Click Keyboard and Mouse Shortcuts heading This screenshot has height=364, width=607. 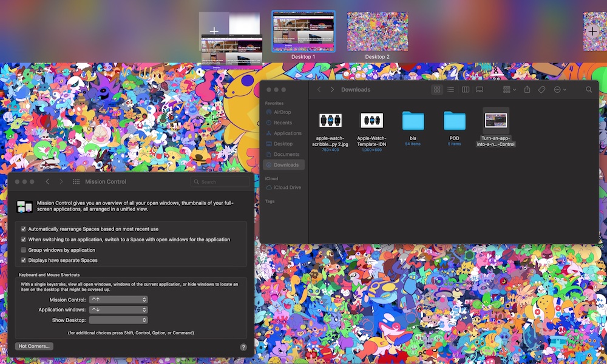click(x=49, y=275)
